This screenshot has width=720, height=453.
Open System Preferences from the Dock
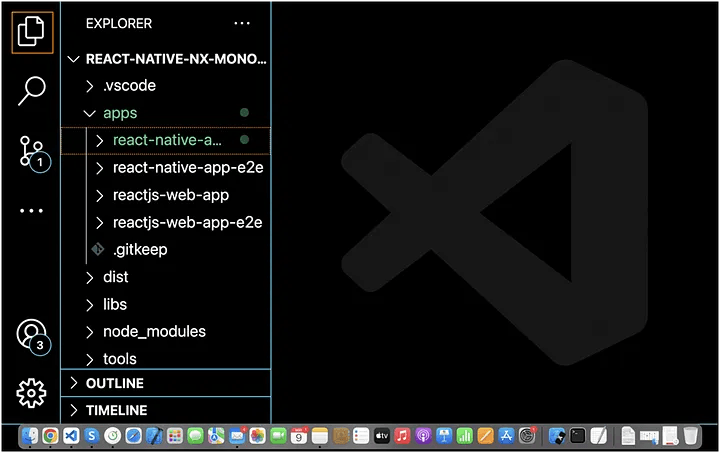527,436
